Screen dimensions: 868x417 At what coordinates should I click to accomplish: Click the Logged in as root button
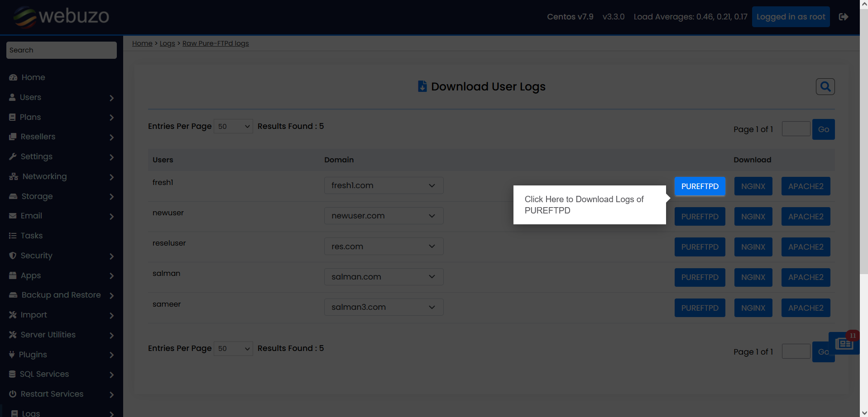[791, 17]
